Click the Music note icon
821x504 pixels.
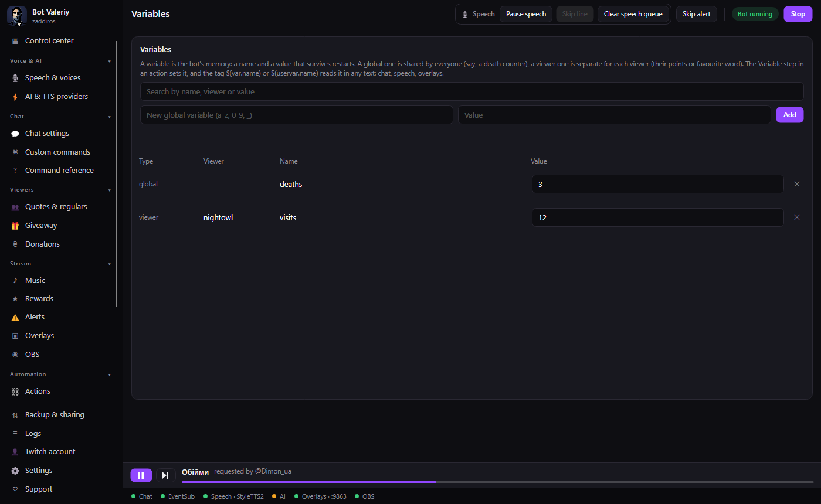point(15,281)
